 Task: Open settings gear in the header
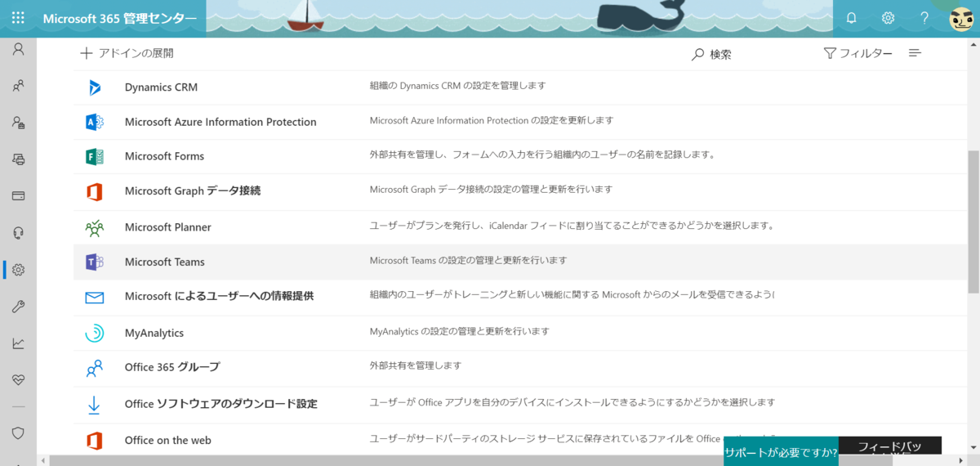coord(888,18)
